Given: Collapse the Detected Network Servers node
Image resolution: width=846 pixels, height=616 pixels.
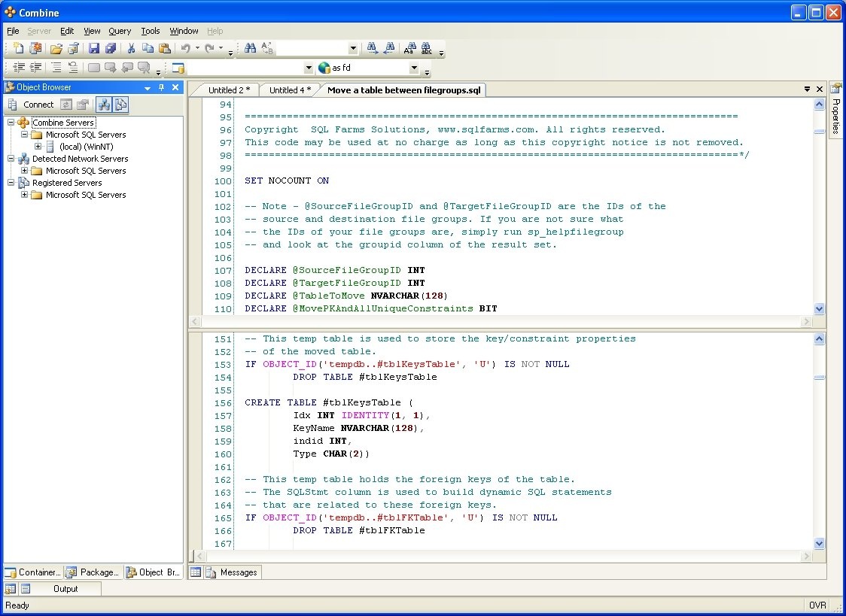Looking at the screenshot, I should click(11, 159).
